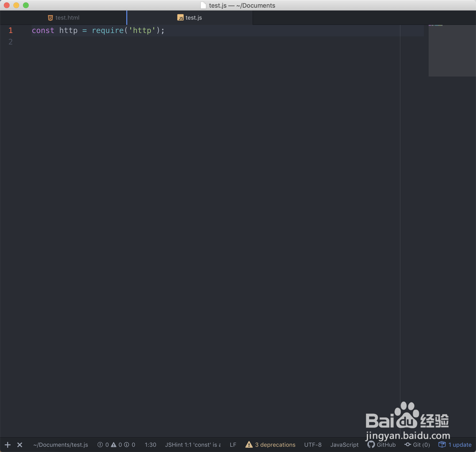The height and width of the screenshot is (452, 476).
Task: Open the 3 deprecations warning
Action: coord(270,445)
